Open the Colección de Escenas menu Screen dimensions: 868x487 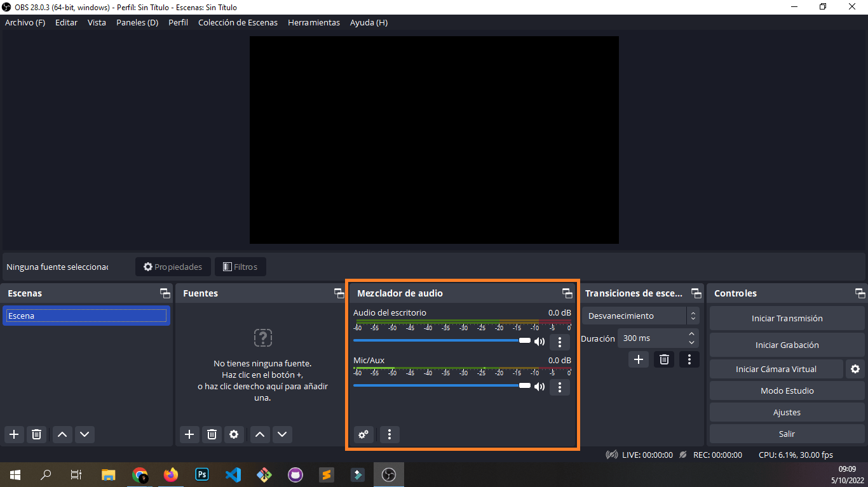coord(238,22)
